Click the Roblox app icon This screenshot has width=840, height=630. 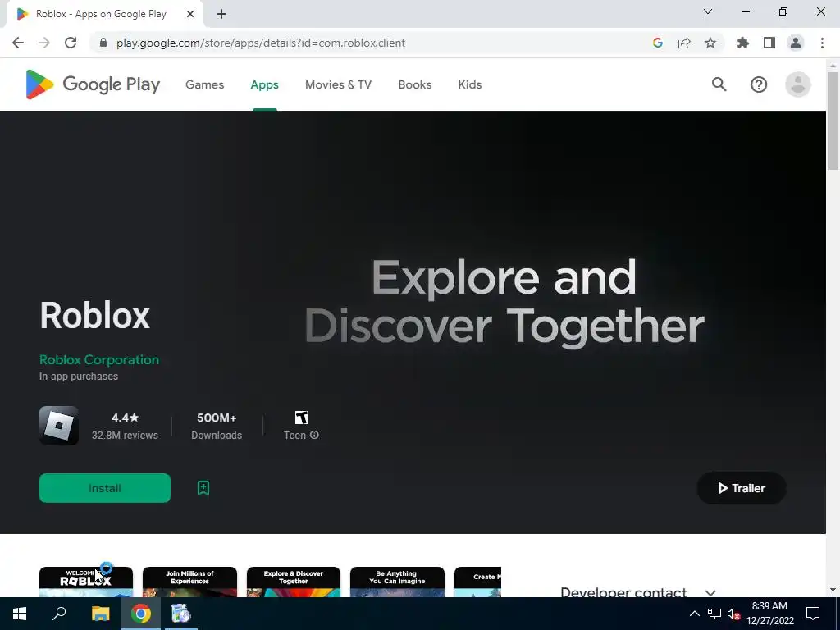point(59,426)
